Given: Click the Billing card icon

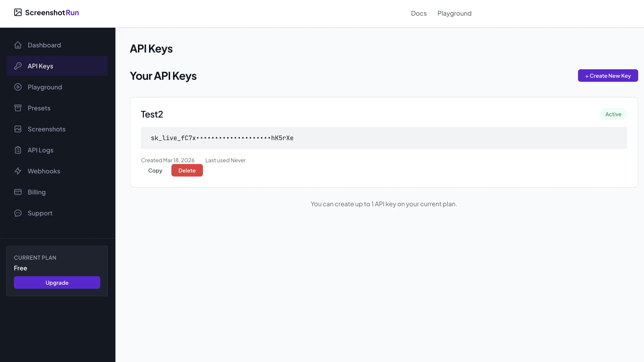Looking at the screenshot, I should click(x=18, y=192).
